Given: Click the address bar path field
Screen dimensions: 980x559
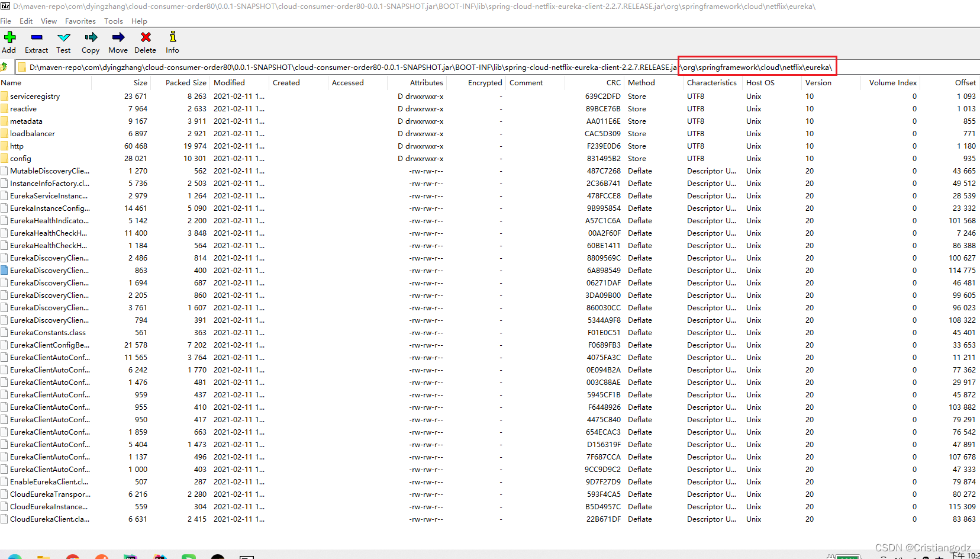Looking at the screenshot, I should coord(497,68).
